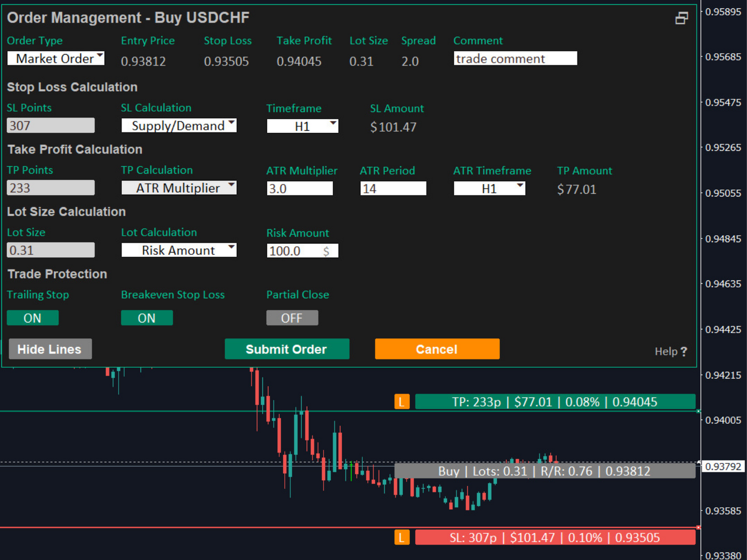Click the Help question mark icon
The height and width of the screenshot is (560, 747).
click(684, 351)
